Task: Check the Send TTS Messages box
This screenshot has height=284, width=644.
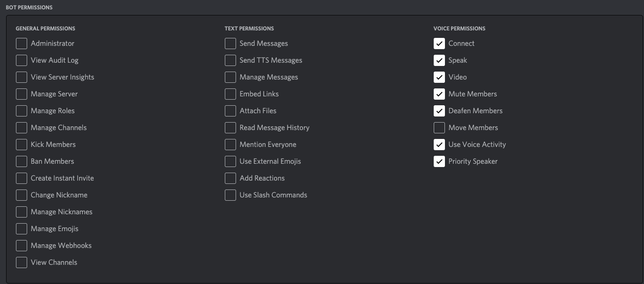Action: pyautogui.click(x=230, y=60)
